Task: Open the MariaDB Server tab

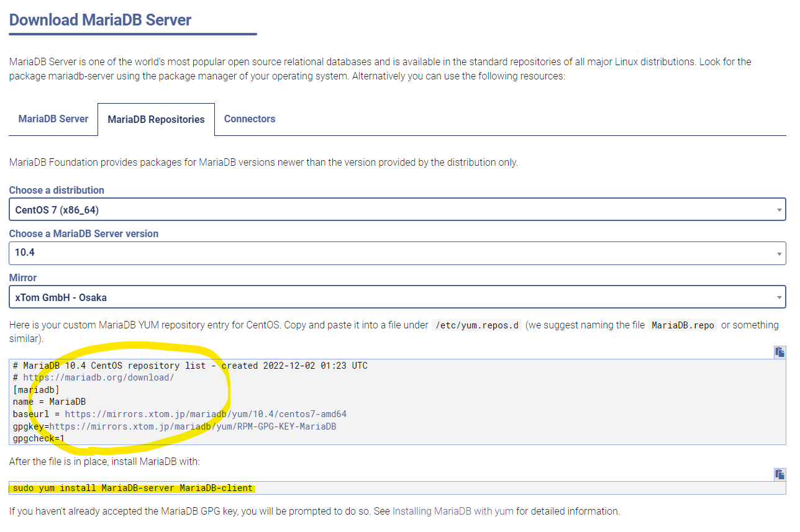Action: 53,119
